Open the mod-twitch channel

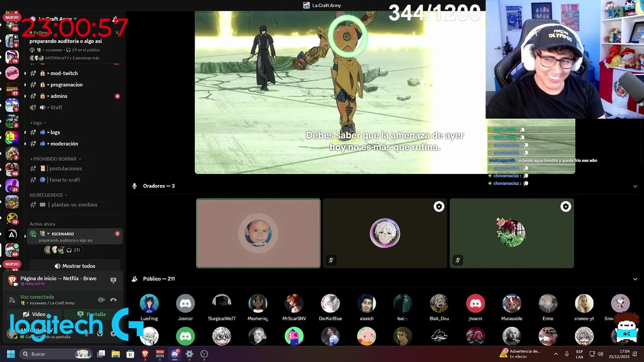tap(73, 73)
